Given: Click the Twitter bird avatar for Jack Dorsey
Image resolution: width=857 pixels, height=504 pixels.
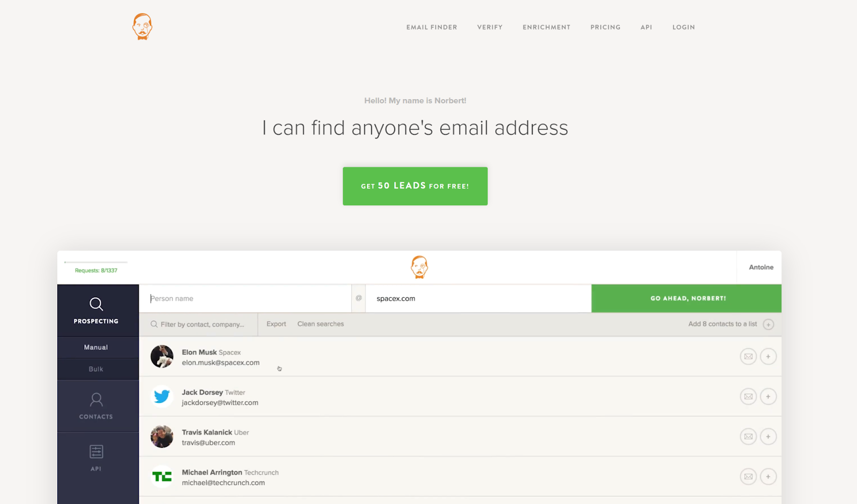Looking at the screenshot, I should 162,397.
